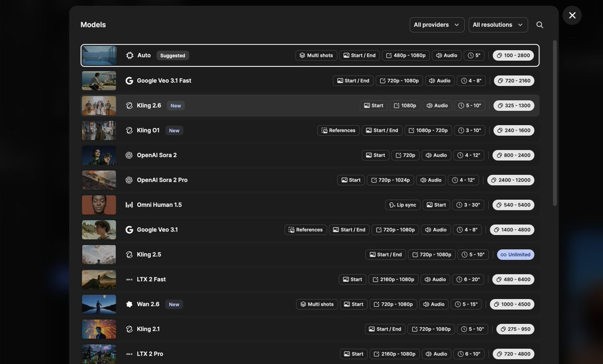Click the Multi shots tag on Wan 2.6

317,304
